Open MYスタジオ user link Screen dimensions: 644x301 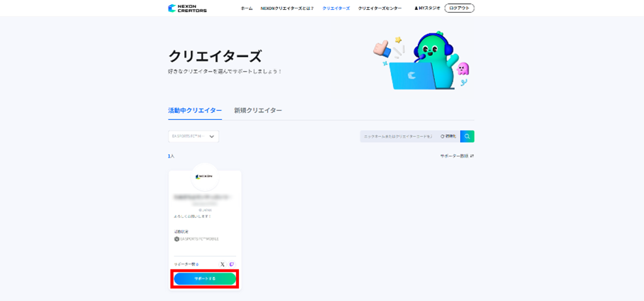(x=427, y=9)
